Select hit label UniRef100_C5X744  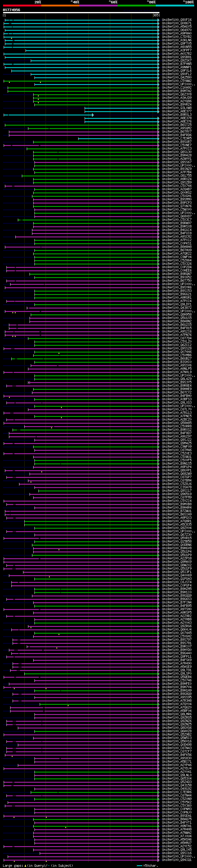click(177, 186)
